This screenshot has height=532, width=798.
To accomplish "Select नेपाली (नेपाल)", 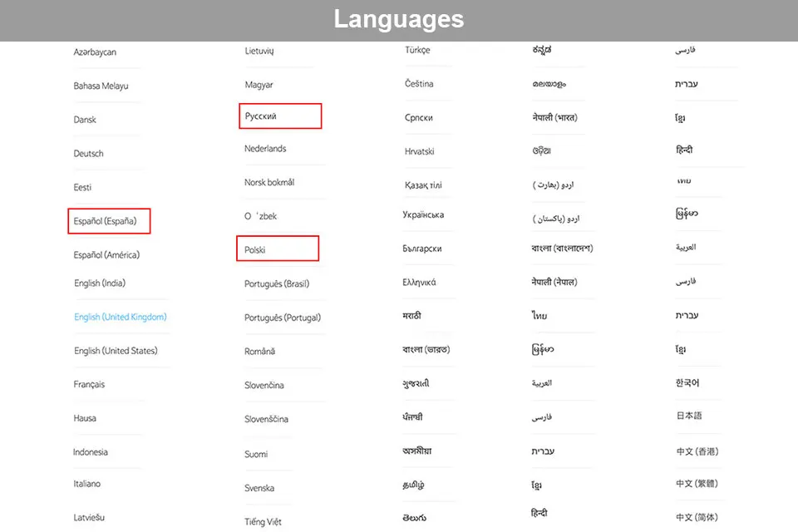I will click(554, 282).
